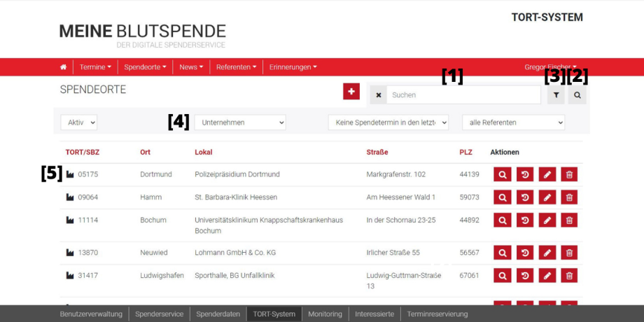This screenshot has height=322, width=644.
Task: Click the factory icon beside 05175
Action: click(70, 174)
